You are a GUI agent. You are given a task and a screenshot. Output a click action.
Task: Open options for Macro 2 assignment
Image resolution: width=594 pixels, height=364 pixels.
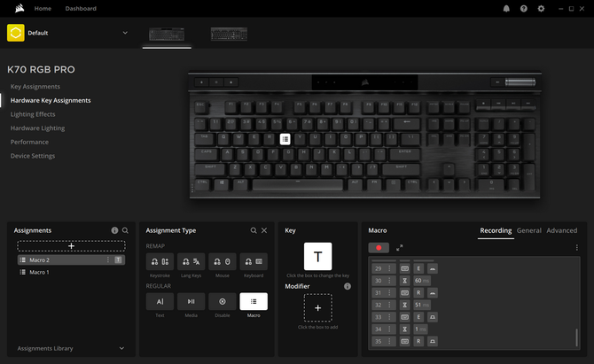[108, 260]
